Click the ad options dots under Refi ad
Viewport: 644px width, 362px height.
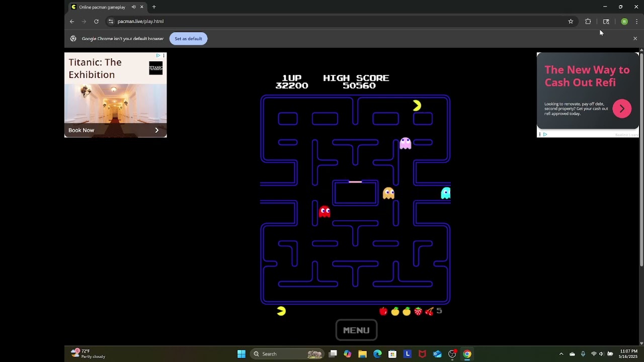539,134
